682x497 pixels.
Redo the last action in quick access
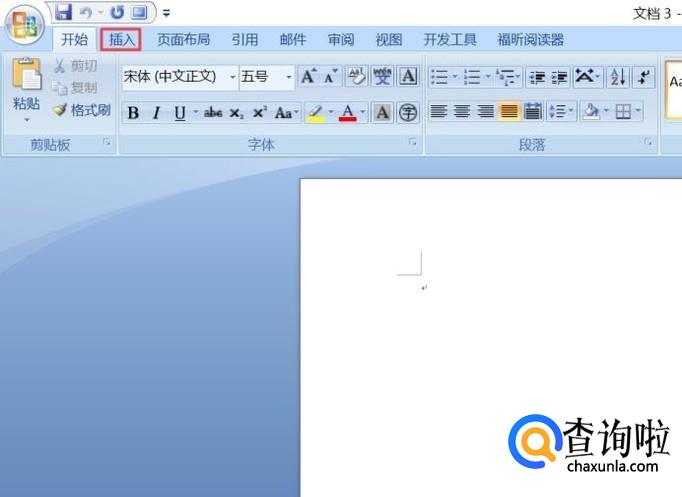pyautogui.click(x=117, y=13)
